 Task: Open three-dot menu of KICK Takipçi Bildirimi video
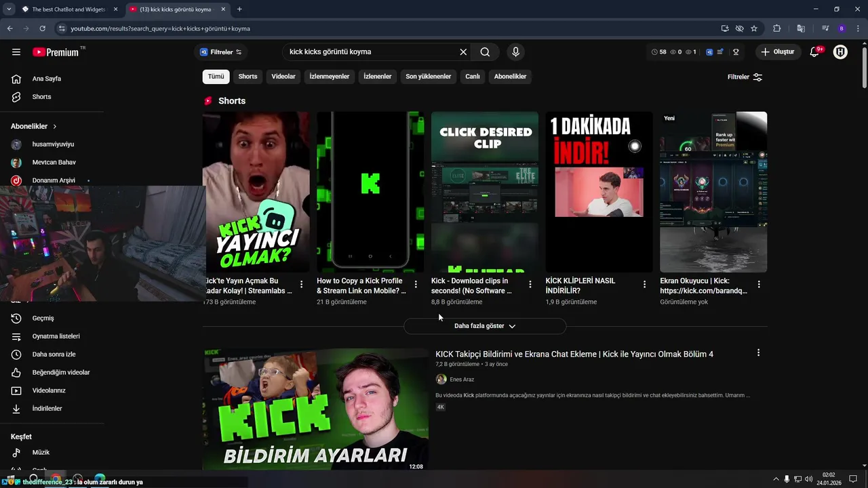click(758, 353)
